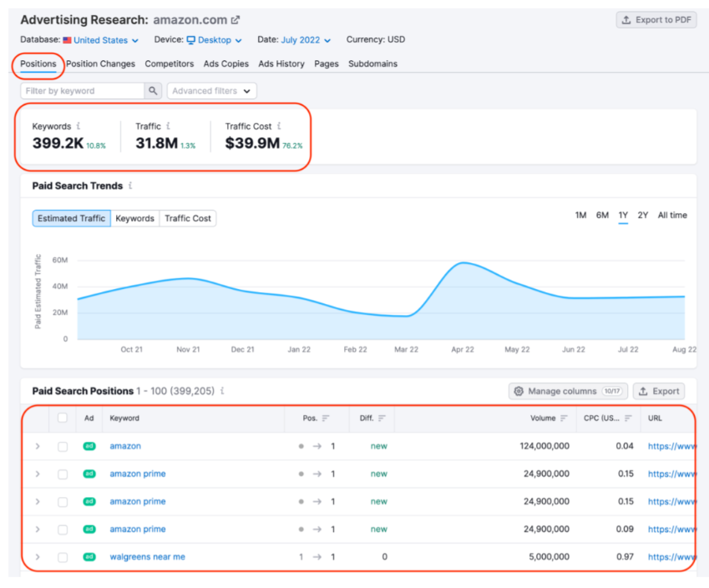The image size is (709, 588).
Task: Expand the amazon keyword row details
Action: [x=38, y=446]
